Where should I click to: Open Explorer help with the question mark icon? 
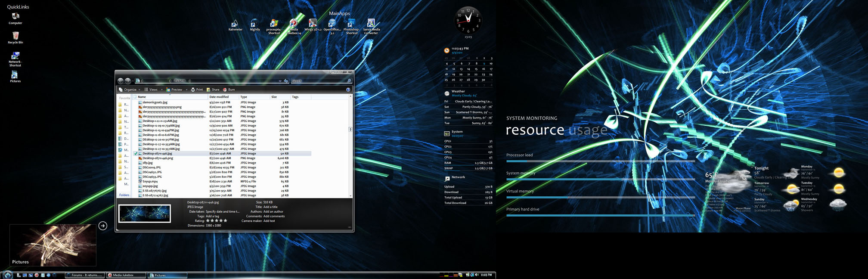point(348,90)
